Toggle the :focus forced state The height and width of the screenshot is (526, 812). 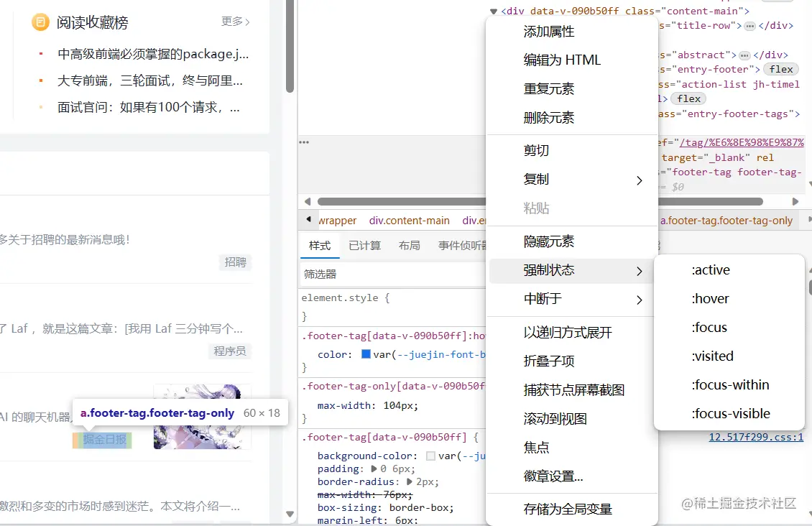point(709,328)
